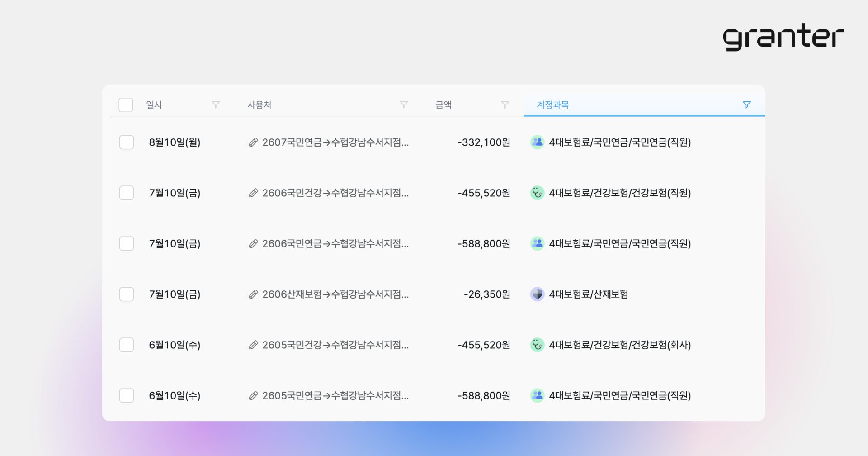Toggle the select-all checkbox in header
The image size is (868, 456).
click(126, 105)
